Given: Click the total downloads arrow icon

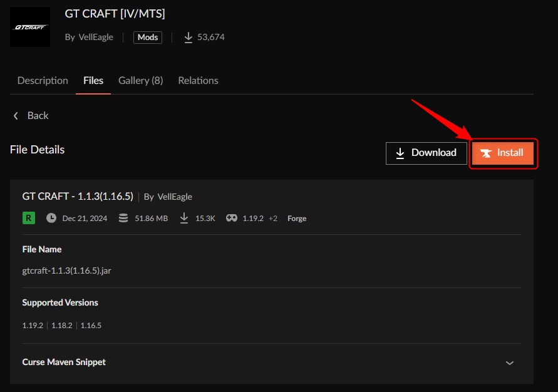Looking at the screenshot, I should (189, 38).
